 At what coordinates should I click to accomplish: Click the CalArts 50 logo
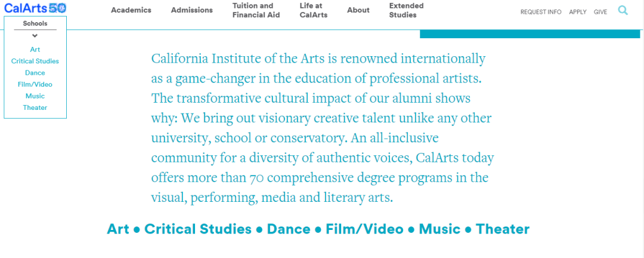tap(35, 8)
